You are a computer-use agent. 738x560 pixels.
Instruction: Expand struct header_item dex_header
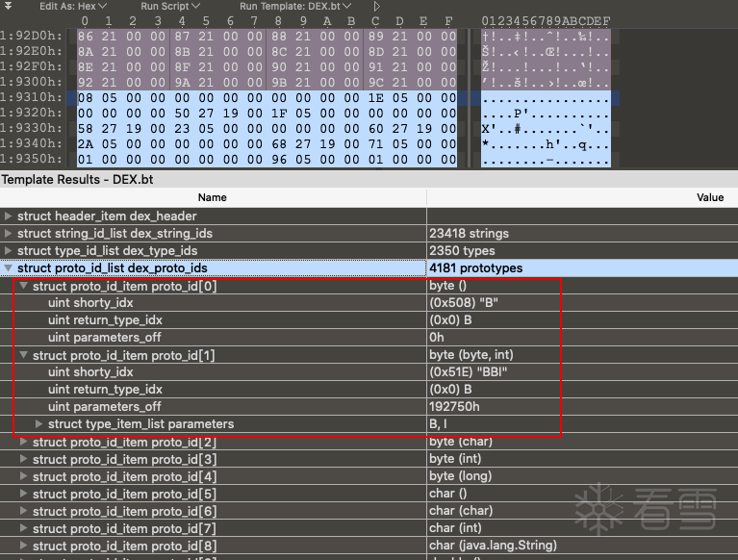point(8,216)
